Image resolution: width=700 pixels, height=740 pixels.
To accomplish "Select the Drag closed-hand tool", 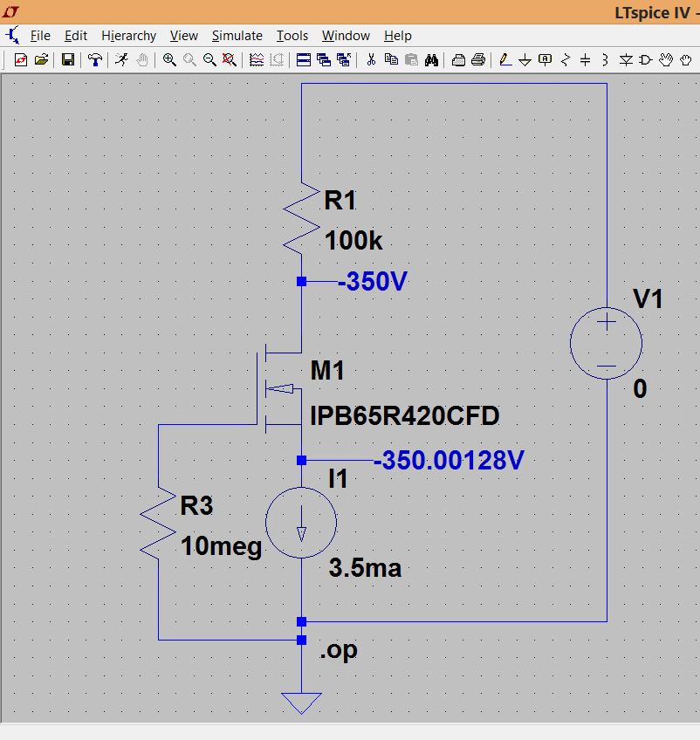I will pos(686,60).
